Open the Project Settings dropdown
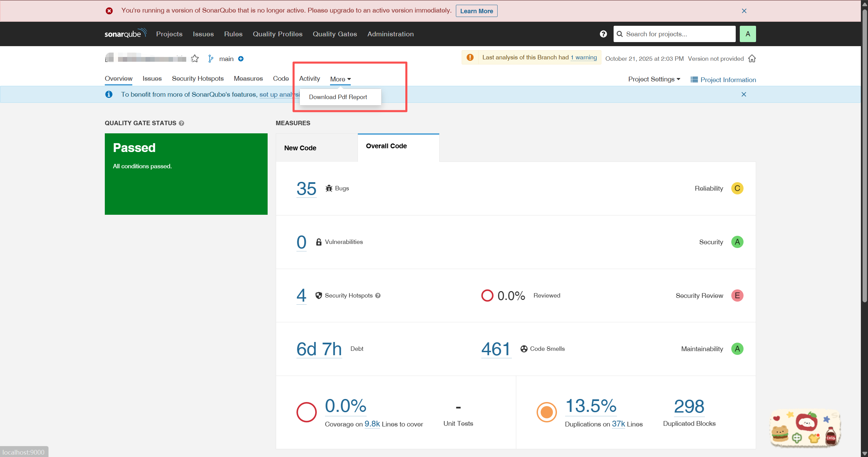The height and width of the screenshot is (457, 868). (654, 79)
